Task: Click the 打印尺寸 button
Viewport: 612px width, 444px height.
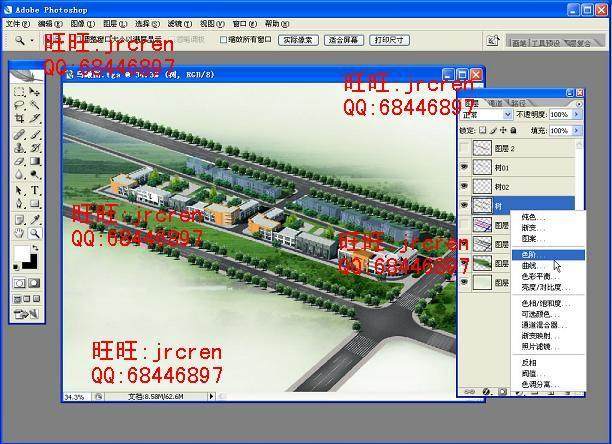Action: coord(389,40)
